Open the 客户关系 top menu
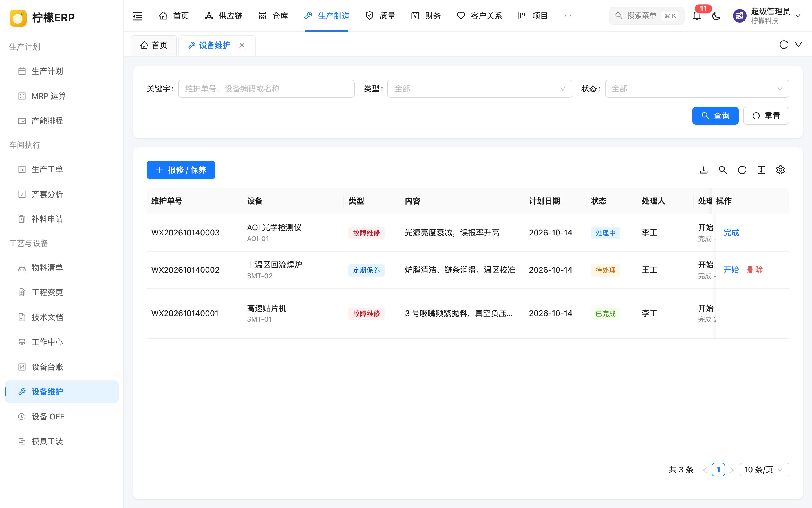 coord(479,16)
